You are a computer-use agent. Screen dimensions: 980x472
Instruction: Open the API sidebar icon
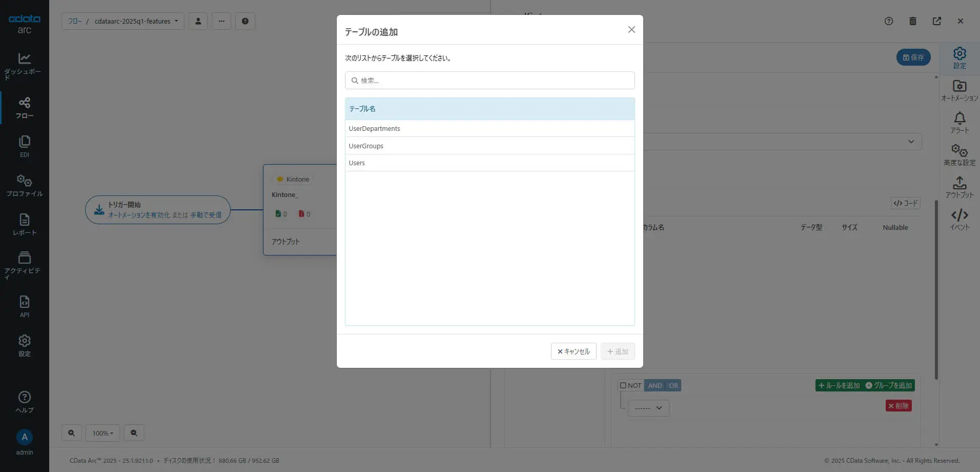click(24, 306)
